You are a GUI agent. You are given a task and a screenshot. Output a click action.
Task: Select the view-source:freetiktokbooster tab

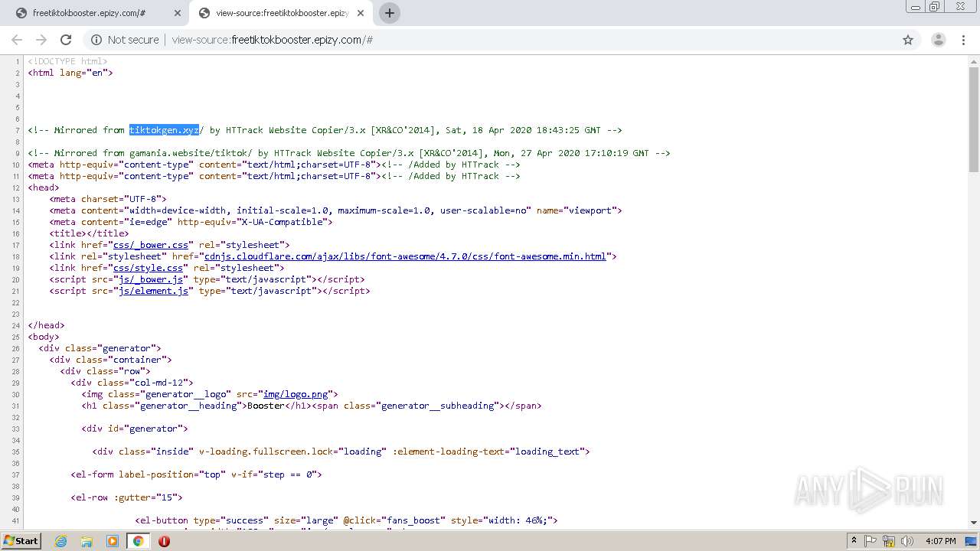pyautogui.click(x=282, y=13)
